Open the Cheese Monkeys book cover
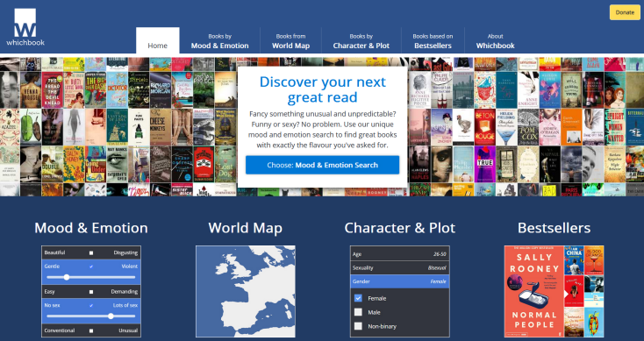Screen dimensions: 644x341 [x=161, y=127]
